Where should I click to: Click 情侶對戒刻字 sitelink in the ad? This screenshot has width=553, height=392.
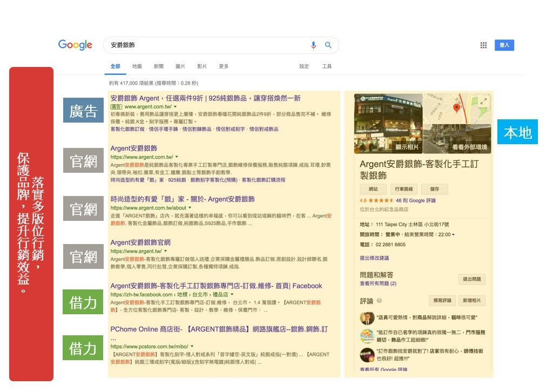[230, 129]
